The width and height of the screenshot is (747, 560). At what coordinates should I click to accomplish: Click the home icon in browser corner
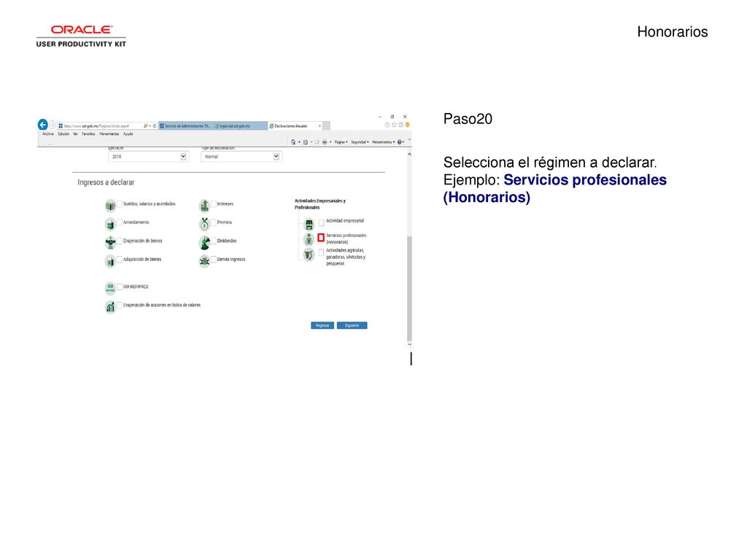(387, 125)
